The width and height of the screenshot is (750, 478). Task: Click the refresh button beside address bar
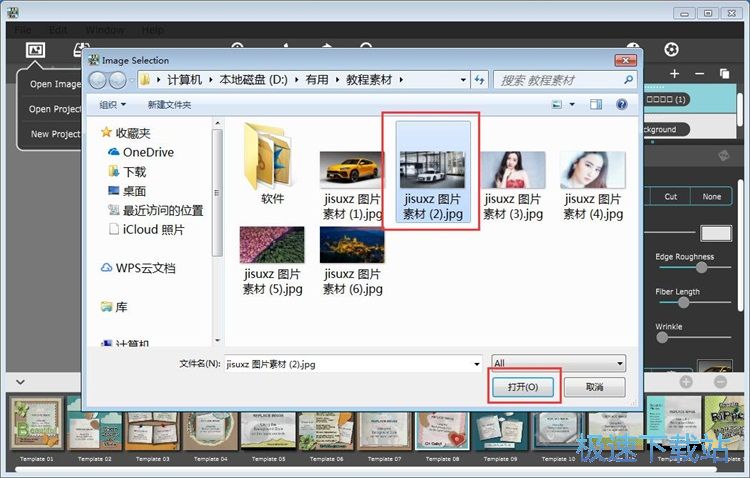[479, 80]
